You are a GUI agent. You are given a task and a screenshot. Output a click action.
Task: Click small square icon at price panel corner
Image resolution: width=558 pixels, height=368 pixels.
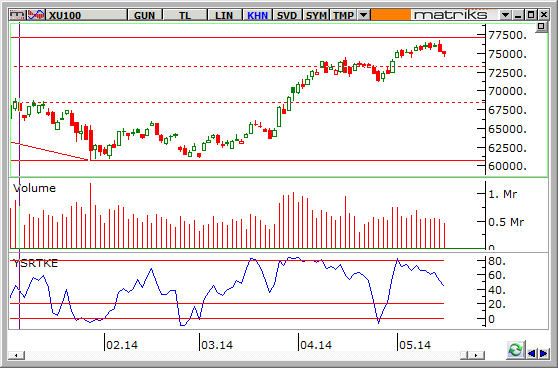541,27
